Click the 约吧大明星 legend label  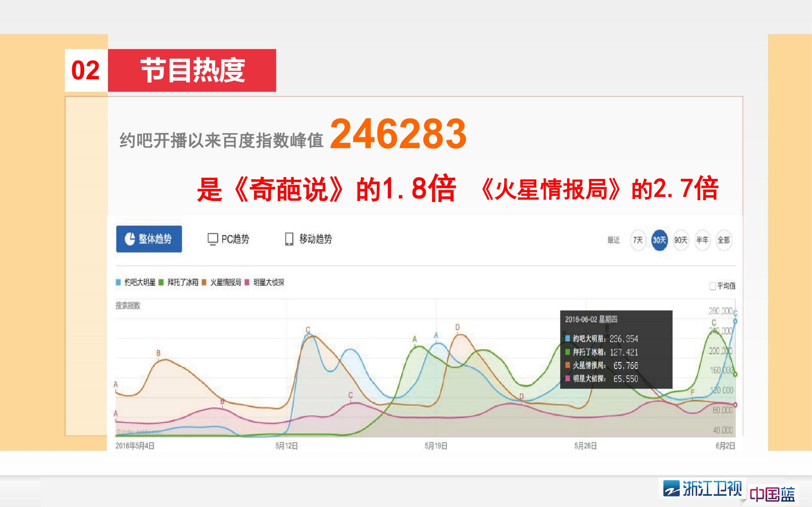(x=140, y=282)
